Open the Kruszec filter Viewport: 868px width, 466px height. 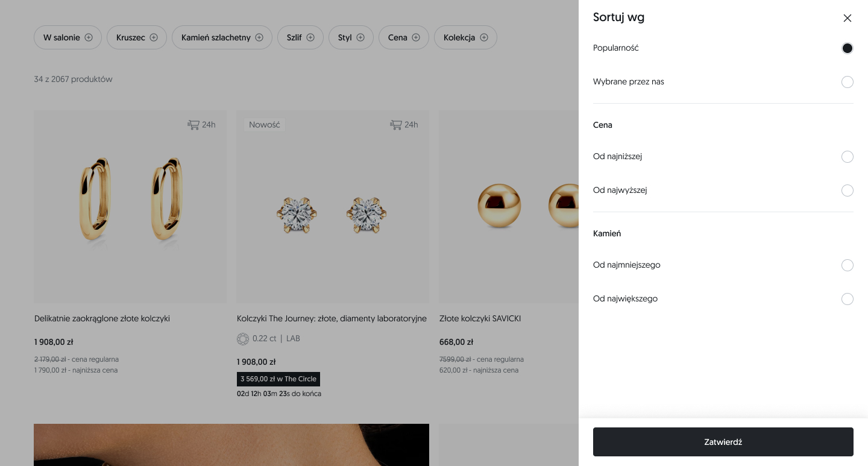pos(136,37)
